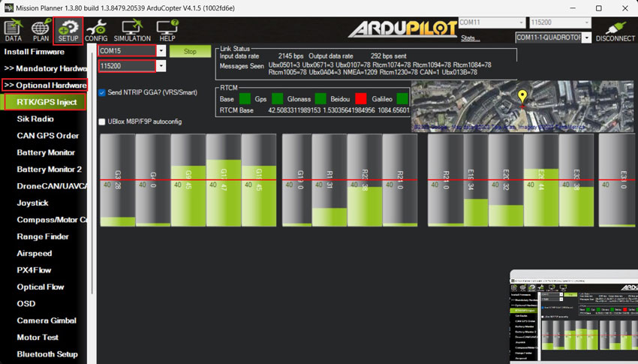This screenshot has height=364, width=638.
Task: Open the 115200 baud dropdown under COM15
Action: (x=161, y=66)
